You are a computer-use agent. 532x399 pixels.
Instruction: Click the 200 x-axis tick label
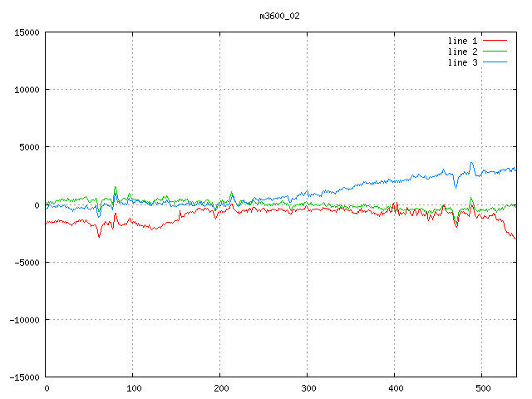coord(220,387)
